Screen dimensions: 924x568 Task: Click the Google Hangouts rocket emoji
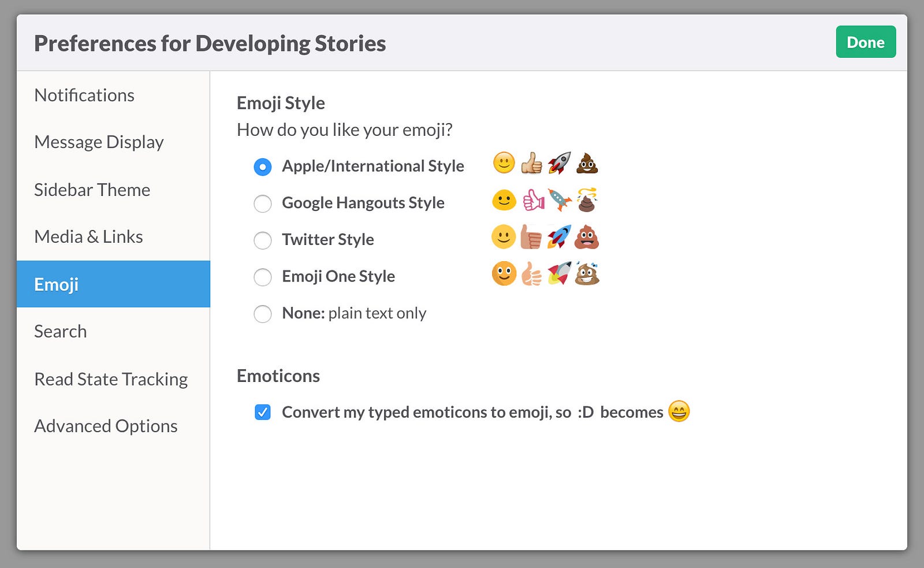[x=560, y=201]
